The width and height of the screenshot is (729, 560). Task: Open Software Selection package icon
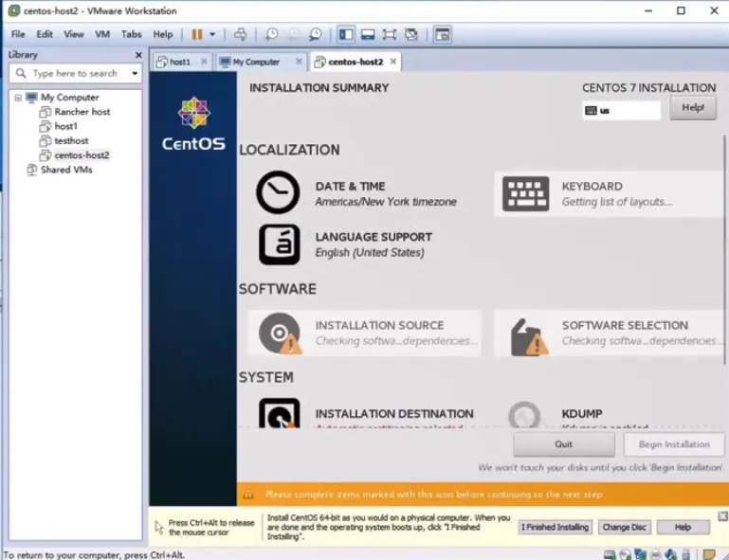click(x=529, y=337)
